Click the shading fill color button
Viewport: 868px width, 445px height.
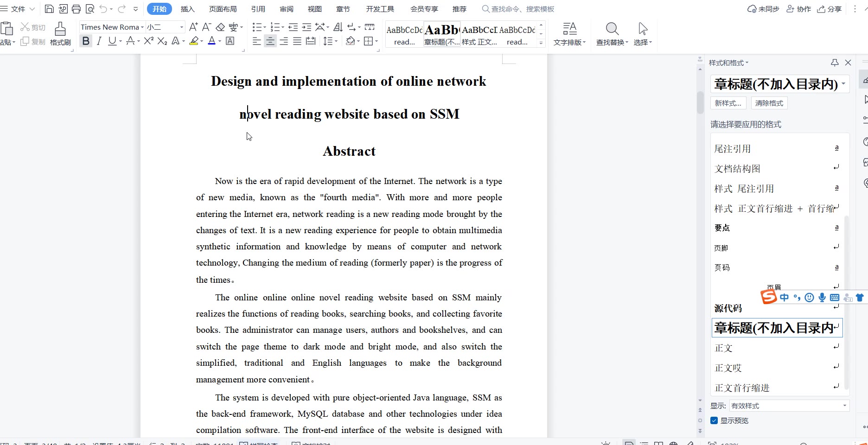click(x=350, y=41)
